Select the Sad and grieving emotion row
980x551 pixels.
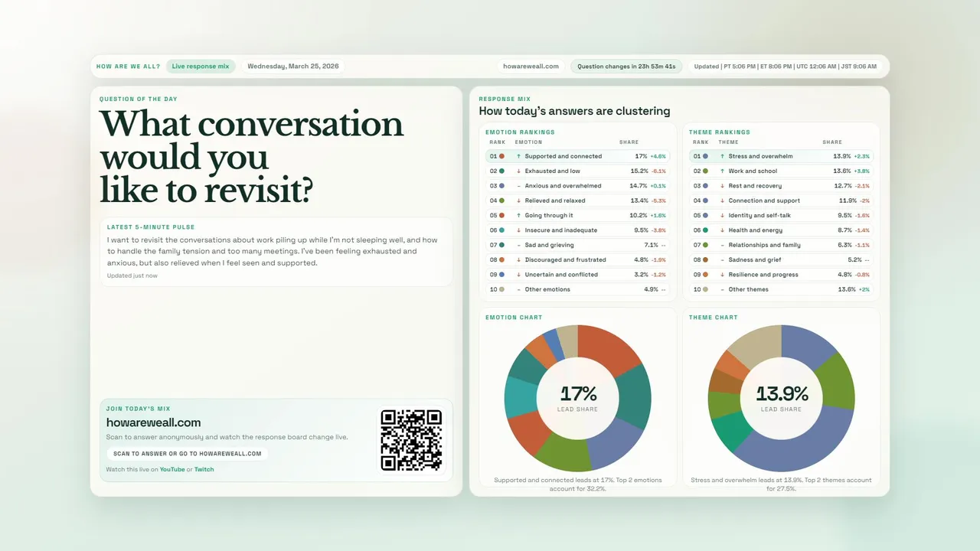(577, 245)
